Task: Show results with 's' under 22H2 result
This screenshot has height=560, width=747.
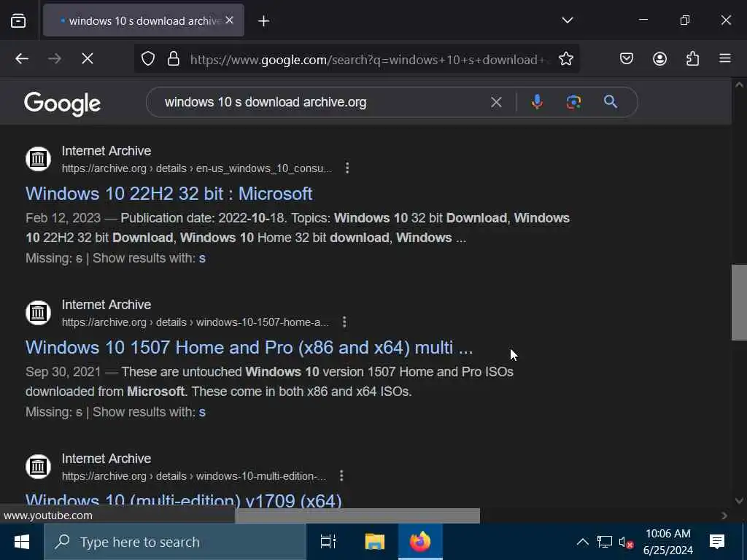Action: point(202,258)
